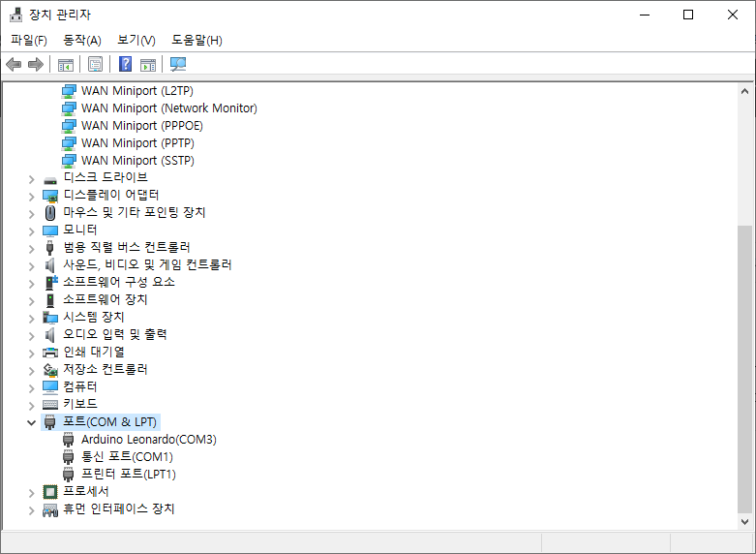Viewport: 756px width, 554px height.
Task: Select the WAN Miniport (PPPOE) network icon
Action: 69,126
